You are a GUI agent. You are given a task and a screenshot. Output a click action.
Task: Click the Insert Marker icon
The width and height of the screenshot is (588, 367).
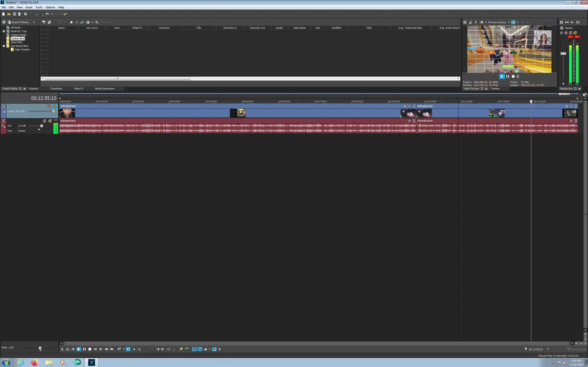(181, 349)
